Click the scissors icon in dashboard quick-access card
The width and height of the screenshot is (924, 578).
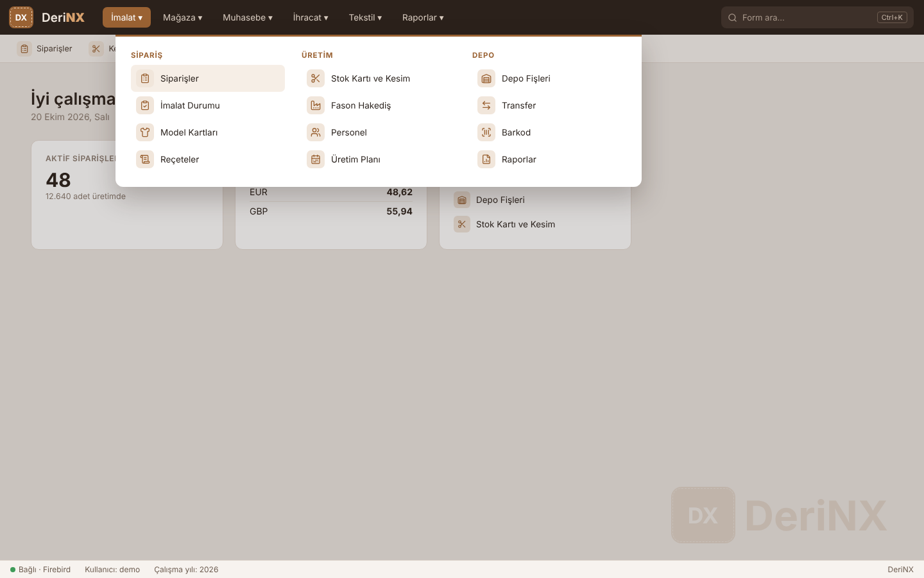click(462, 224)
